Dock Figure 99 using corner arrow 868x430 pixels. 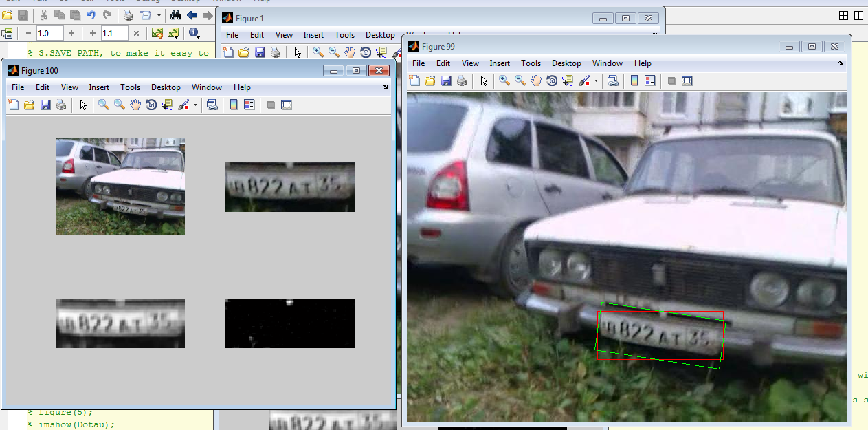tap(841, 63)
